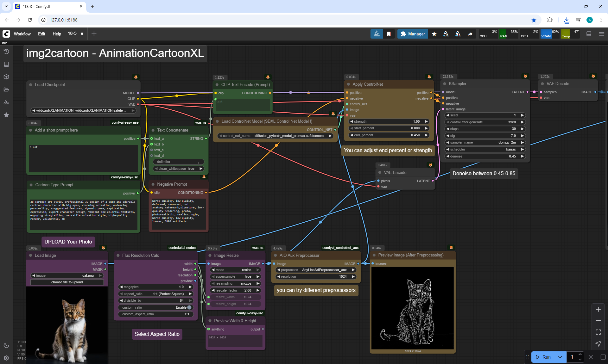This screenshot has width=608, height=364.
Task: Open the node library cube icon
Action: 6,77
